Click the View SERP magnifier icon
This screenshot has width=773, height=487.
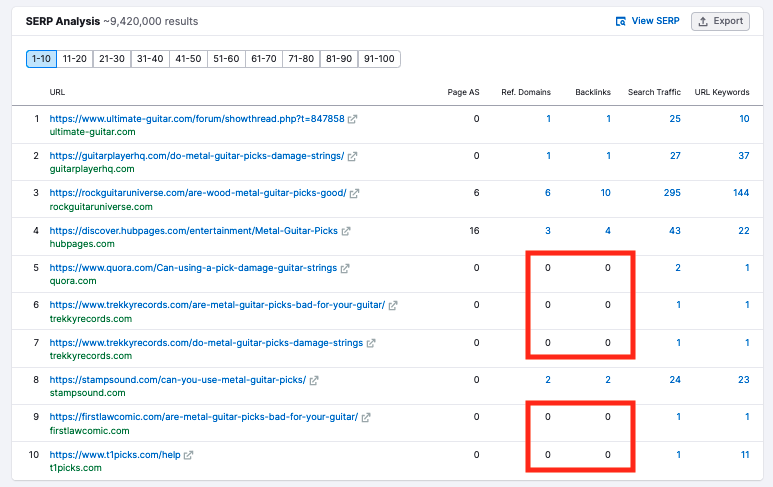(621, 21)
